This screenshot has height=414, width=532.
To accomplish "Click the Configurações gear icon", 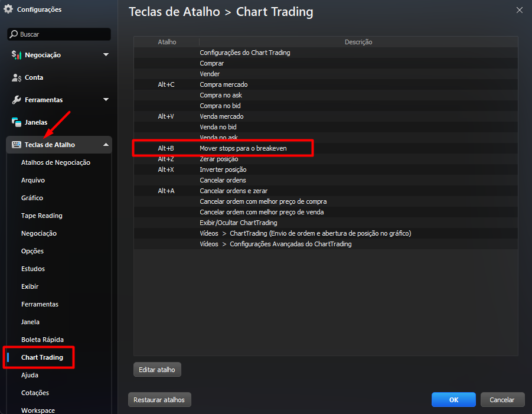I will pos(8,9).
